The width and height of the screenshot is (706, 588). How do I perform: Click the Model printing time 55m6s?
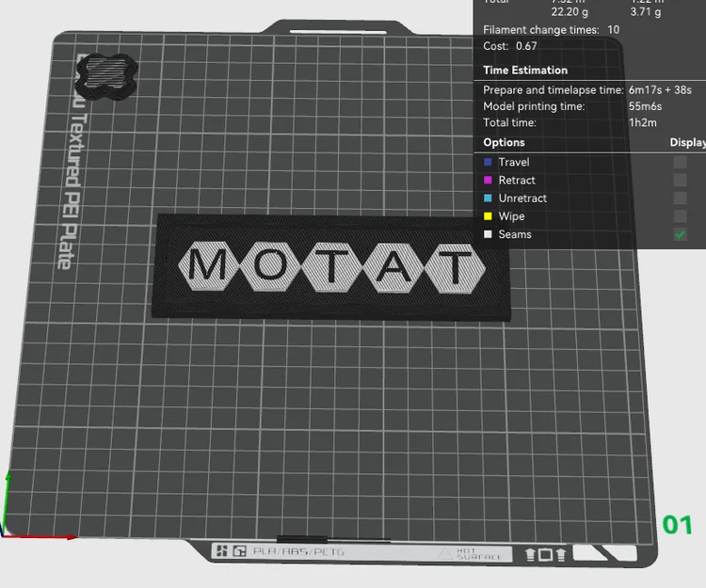(645, 106)
